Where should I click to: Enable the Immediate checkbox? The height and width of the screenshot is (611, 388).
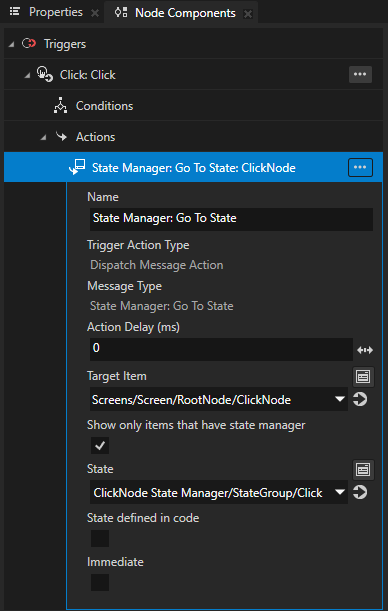100,582
